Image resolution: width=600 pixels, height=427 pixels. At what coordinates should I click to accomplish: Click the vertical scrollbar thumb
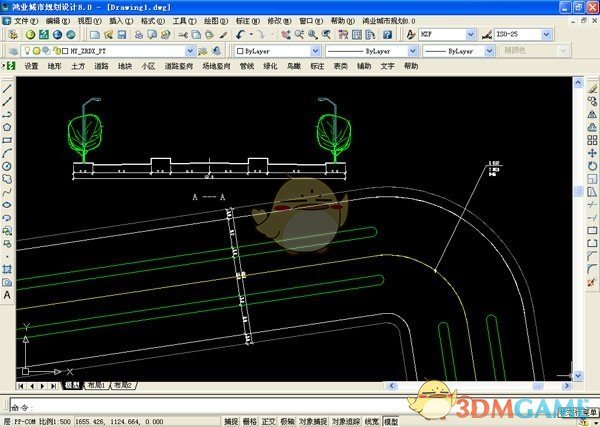578,191
